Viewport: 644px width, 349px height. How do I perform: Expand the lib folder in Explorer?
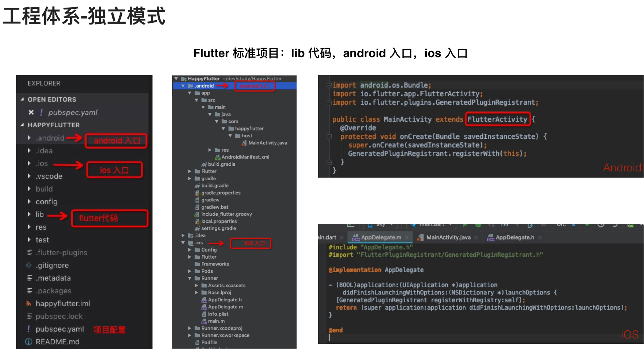[29, 214]
